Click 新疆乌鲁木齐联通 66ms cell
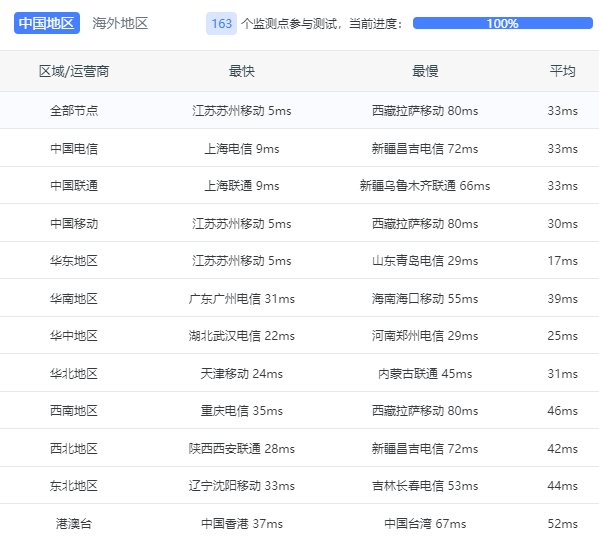The height and width of the screenshot is (541, 599). [x=425, y=186]
